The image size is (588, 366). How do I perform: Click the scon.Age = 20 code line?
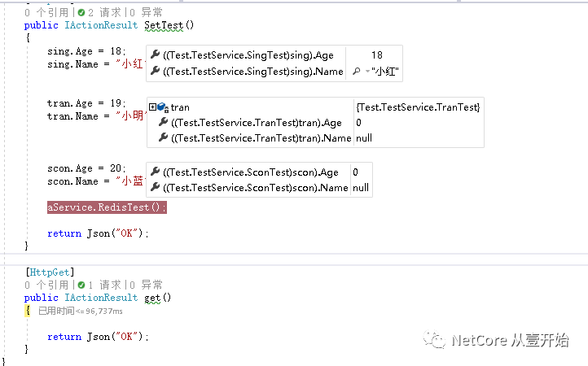[86, 168]
